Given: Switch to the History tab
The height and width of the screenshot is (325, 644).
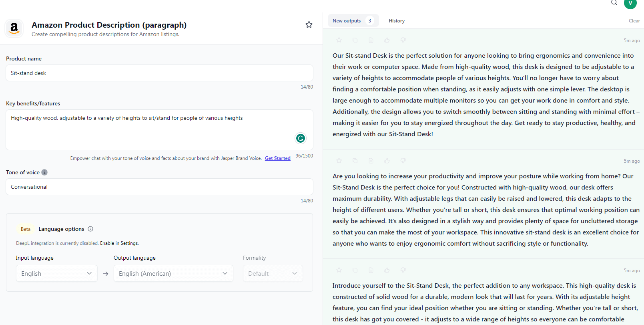Looking at the screenshot, I should click(x=397, y=21).
